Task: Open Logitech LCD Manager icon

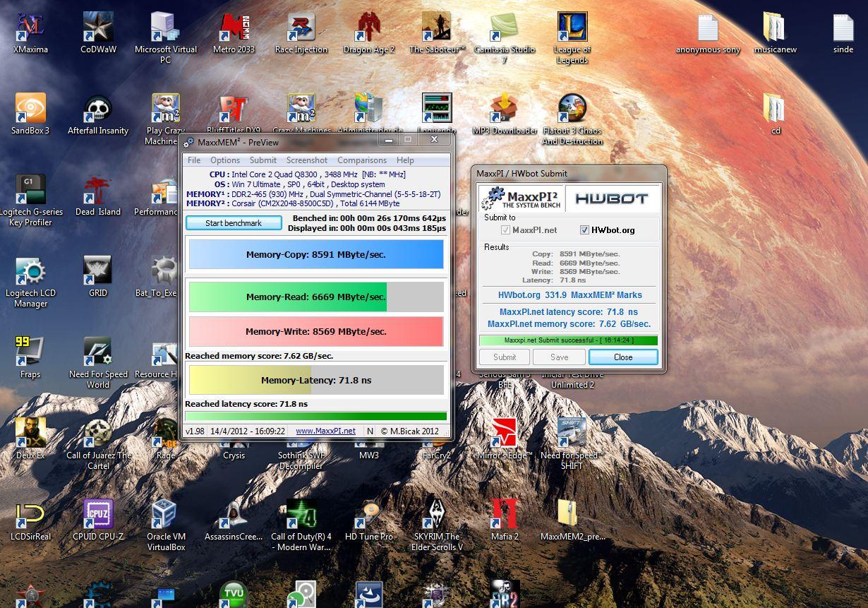Action: (x=30, y=281)
